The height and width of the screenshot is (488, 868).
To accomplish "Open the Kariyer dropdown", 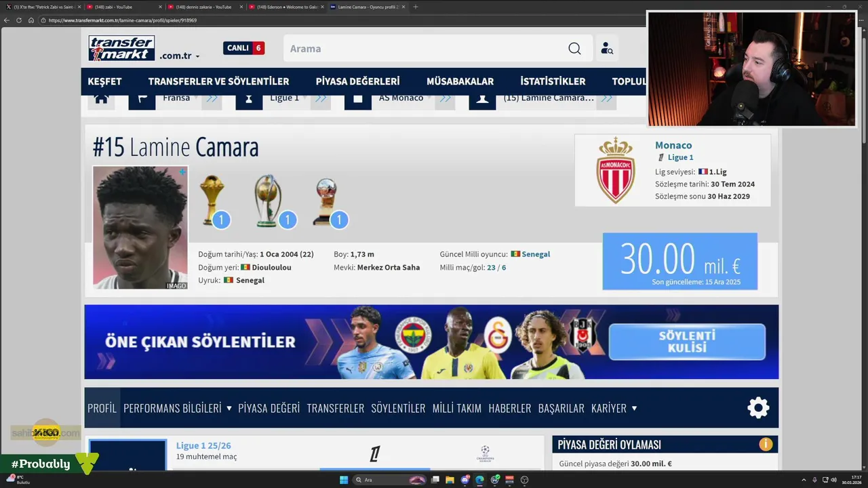I will 614,408.
